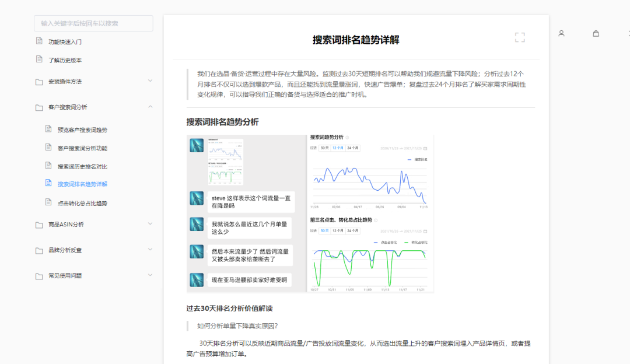Click the 如何分析单量下降真实原因? quote
The image size is (630, 364).
click(237, 326)
